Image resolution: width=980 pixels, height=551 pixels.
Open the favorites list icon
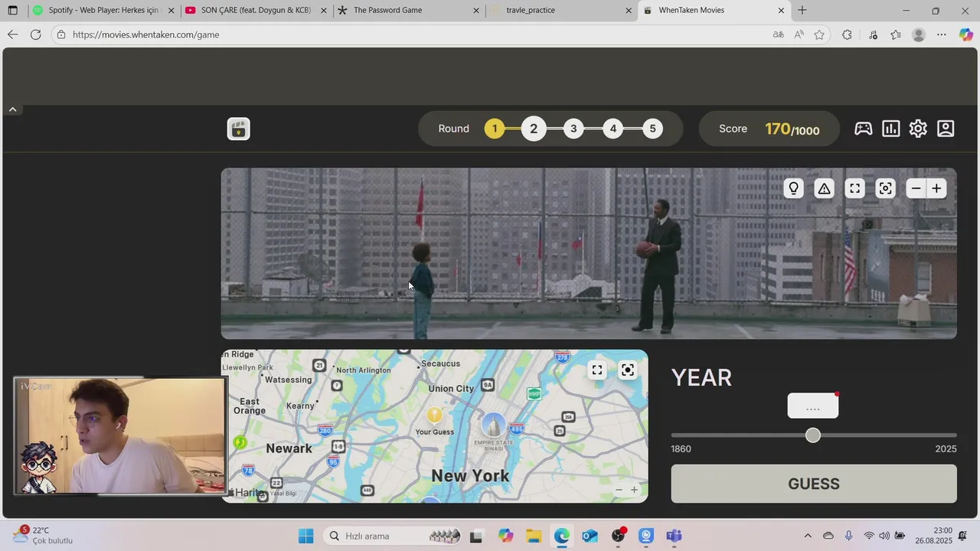click(x=896, y=34)
